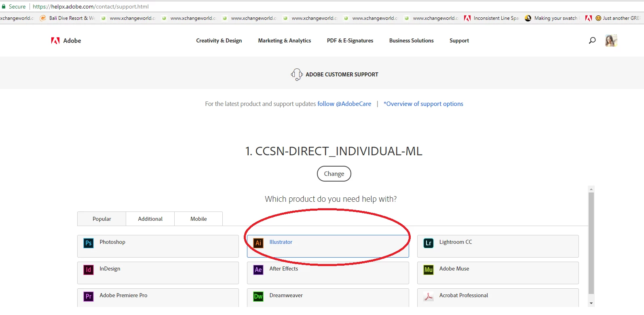Open Business Solutions menu
The height and width of the screenshot is (315, 644).
point(412,40)
